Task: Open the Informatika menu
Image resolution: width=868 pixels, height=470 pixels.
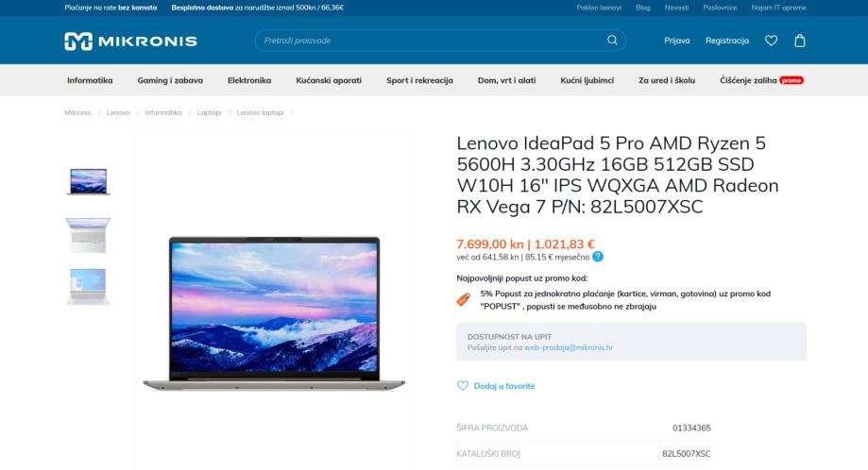Action: (90, 80)
